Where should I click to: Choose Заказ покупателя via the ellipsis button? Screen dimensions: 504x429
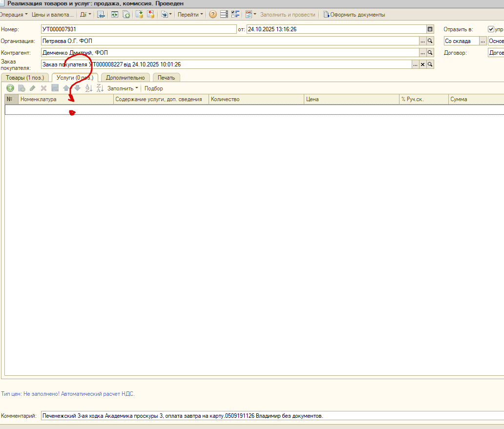(x=415, y=64)
